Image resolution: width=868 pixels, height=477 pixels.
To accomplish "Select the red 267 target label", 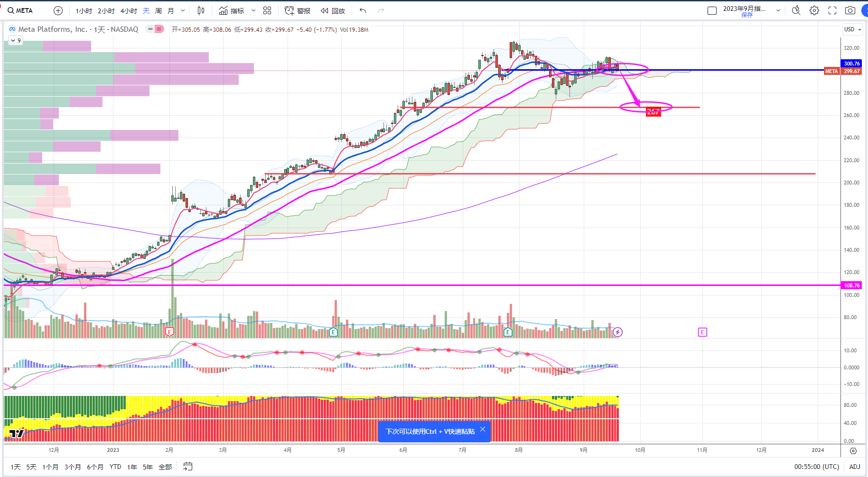I will pyautogui.click(x=653, y=112).
